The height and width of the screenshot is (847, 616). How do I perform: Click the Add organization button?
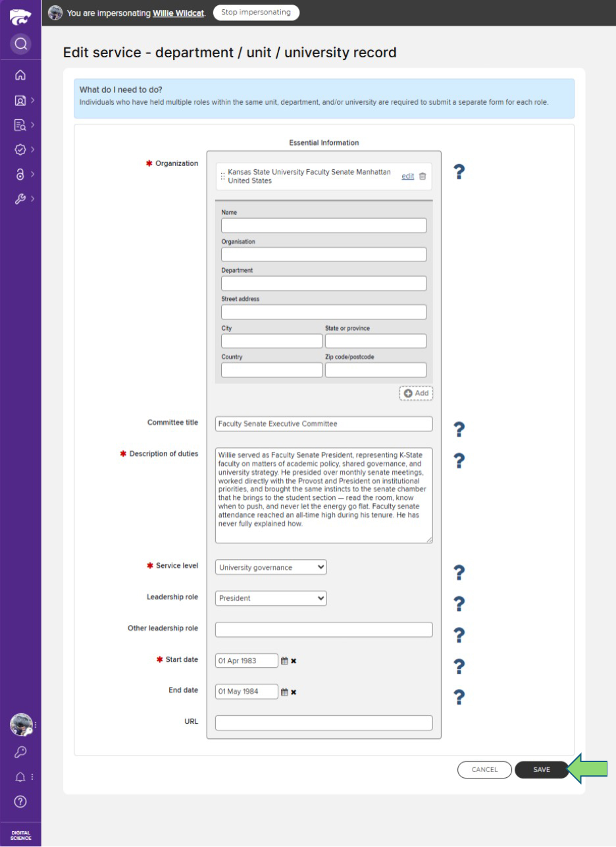pyautogui.click(x=416, y=393)
